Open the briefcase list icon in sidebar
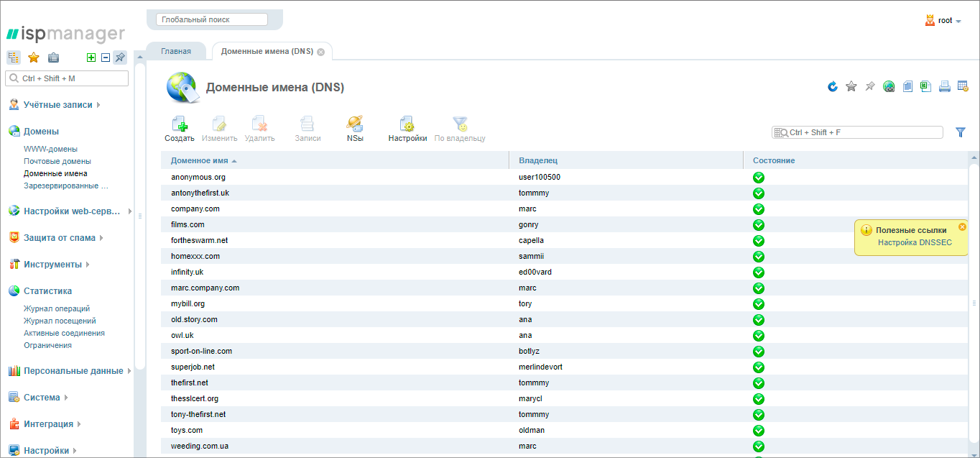 (x=53, y=58)
